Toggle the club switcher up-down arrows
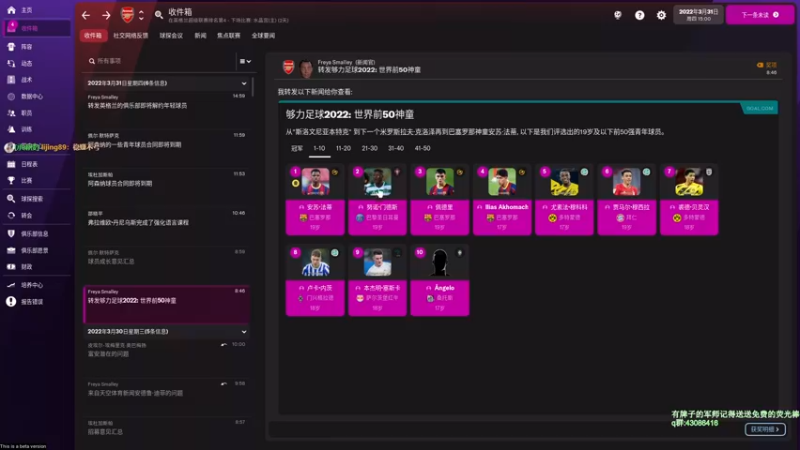Image resolution: width=800 pixels, height=450 pixels. (141, 15)
